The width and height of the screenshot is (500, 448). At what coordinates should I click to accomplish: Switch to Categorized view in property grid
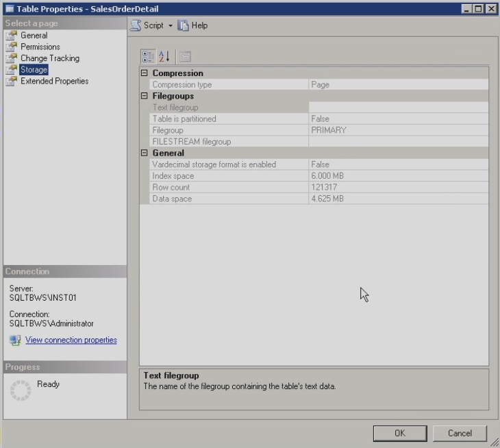pyautogui.click(x=148, y=56)
